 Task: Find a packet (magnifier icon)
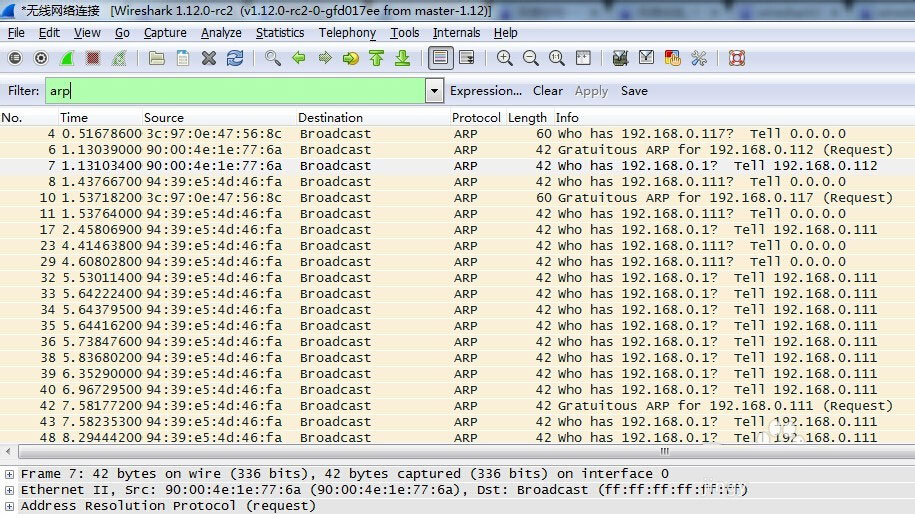[x=273, y=58]
